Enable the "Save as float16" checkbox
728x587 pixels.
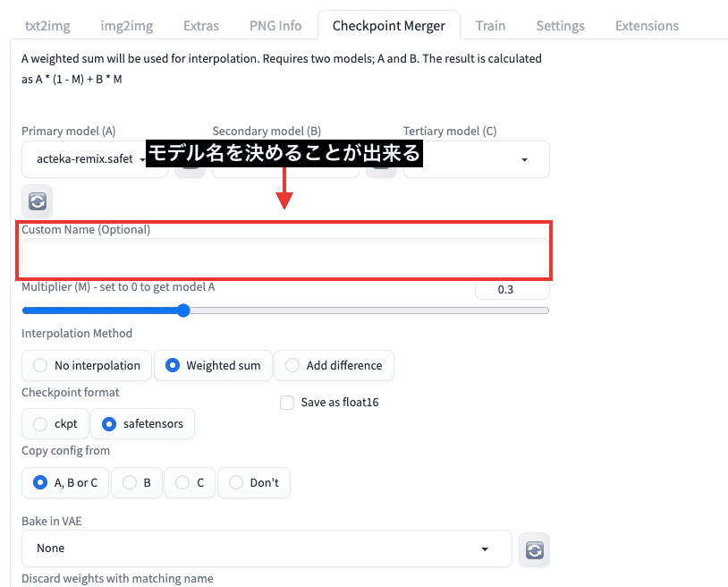point(287,403)
